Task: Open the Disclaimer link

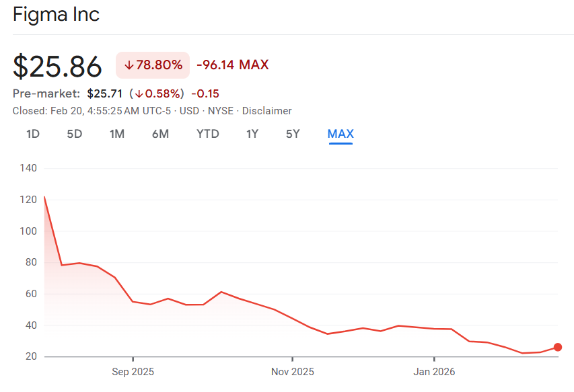Action: 267,111
